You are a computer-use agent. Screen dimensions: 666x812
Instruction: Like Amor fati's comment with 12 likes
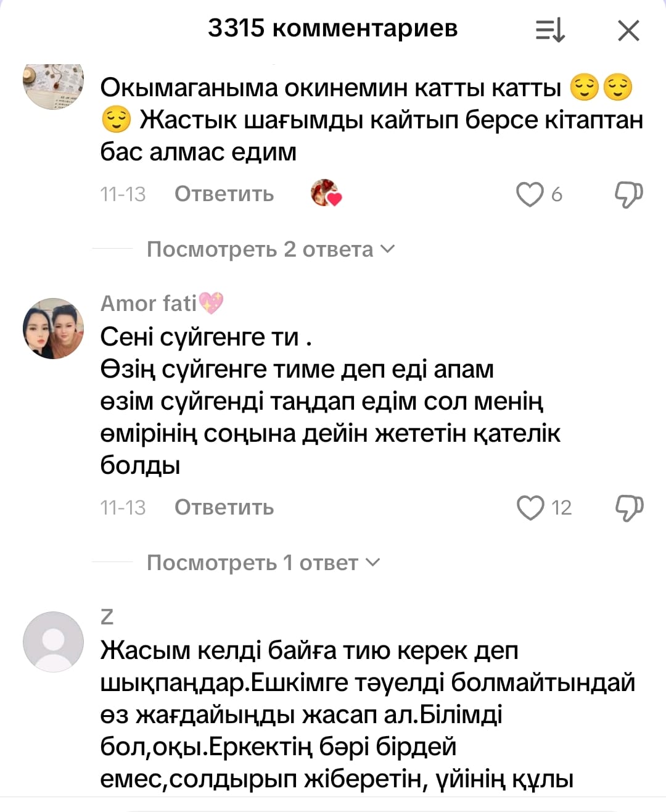530,508
